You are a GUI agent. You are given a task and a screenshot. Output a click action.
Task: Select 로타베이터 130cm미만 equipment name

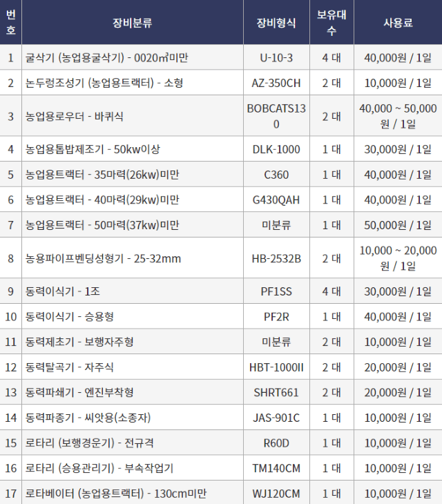[x=116, y=494]
